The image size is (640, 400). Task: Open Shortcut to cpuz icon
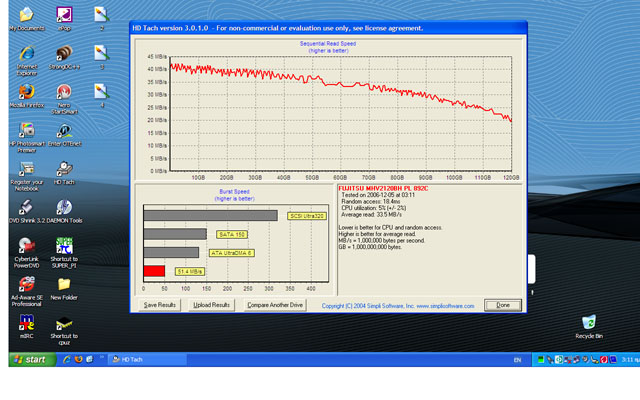click(64, 330)
